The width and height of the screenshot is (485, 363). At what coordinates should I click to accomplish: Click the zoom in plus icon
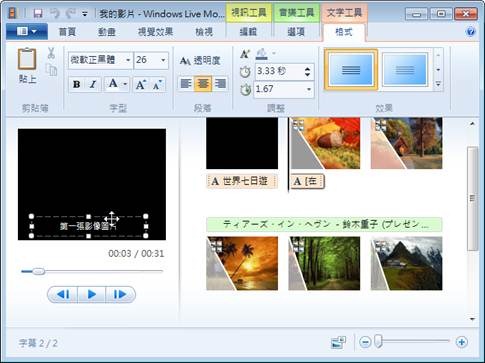[462, 342]
